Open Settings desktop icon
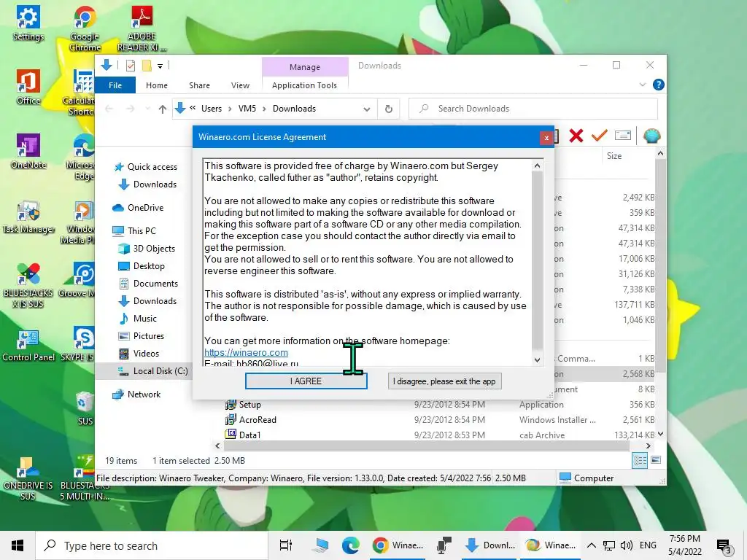The width and height of the screenshot is (747, 560). pos(28,24)
